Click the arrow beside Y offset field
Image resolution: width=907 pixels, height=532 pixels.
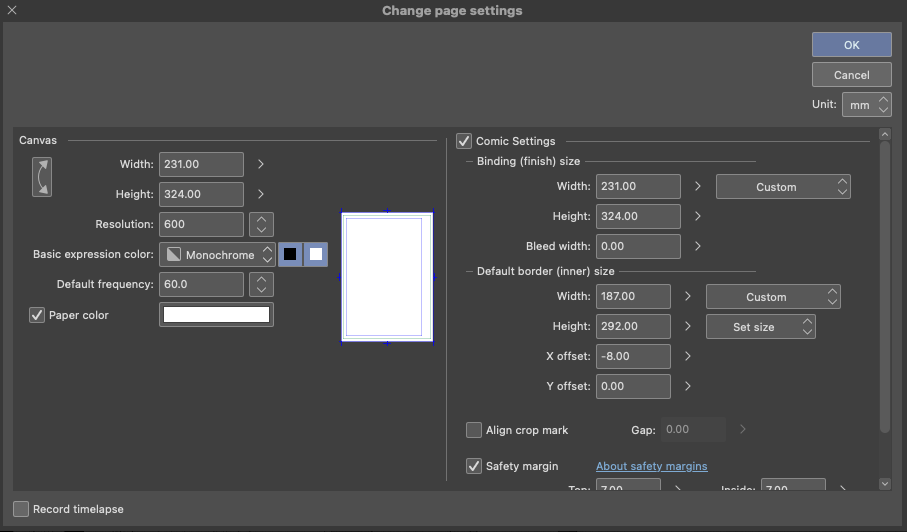click(688, 386)
